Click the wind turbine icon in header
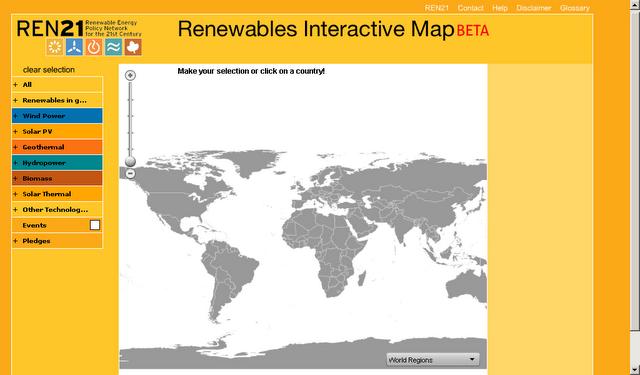The image size is (640, 375). click(74, 47)
